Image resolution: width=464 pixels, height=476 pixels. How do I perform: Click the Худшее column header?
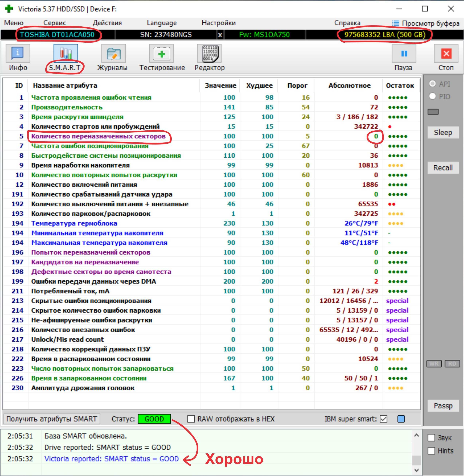click(259, 86)
